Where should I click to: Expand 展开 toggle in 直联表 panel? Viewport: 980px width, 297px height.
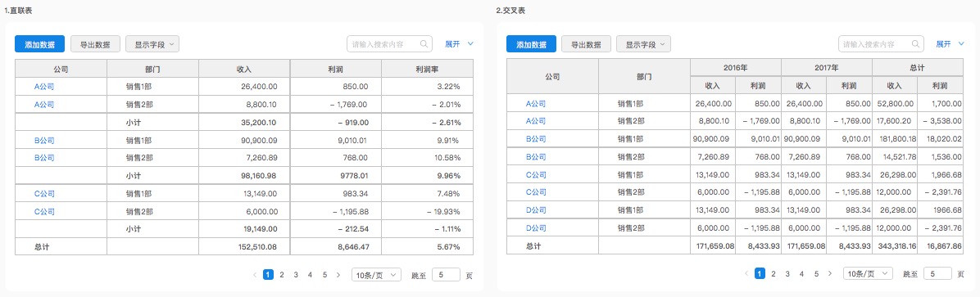coord(460,44)
